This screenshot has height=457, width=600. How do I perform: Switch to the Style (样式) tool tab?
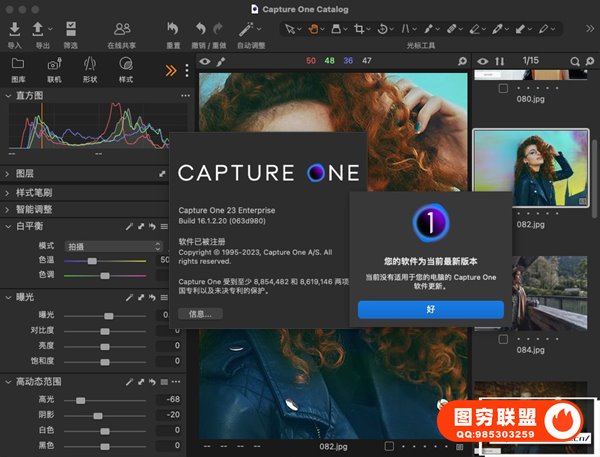pos(126,68)
